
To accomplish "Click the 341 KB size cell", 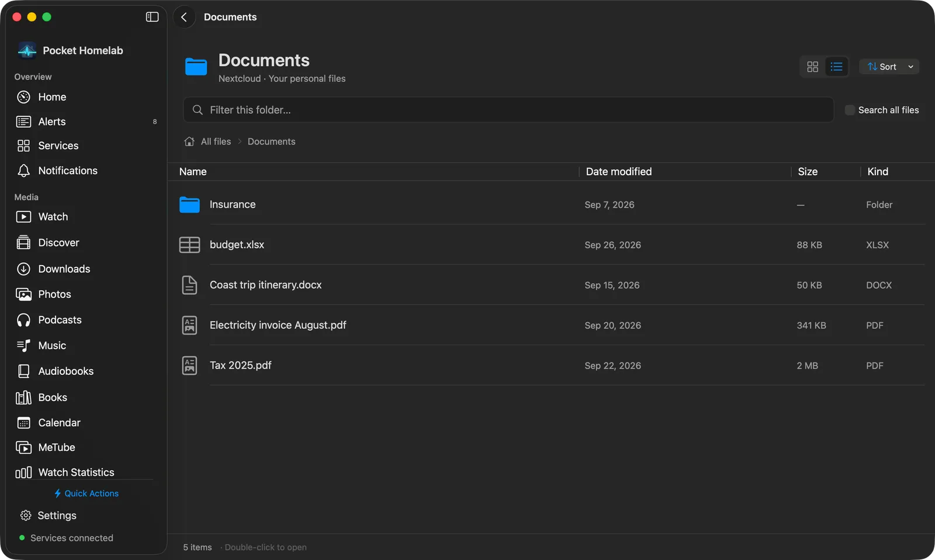I will tap(811, 325).
